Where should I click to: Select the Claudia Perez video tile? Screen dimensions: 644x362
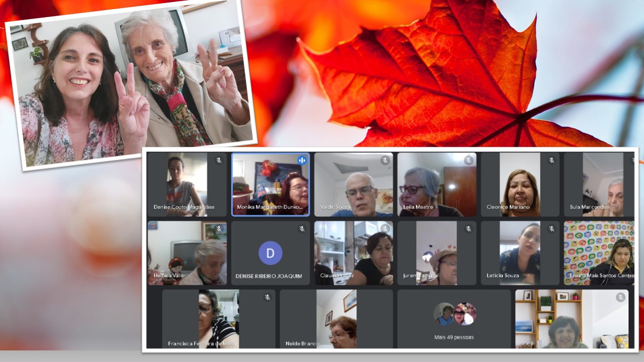[353, 253]
